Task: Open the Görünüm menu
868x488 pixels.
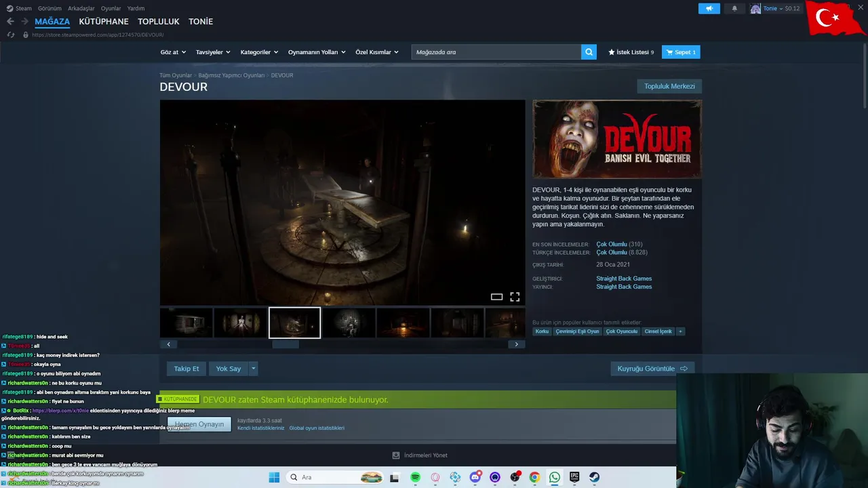Action: click(x=50, y=8)
